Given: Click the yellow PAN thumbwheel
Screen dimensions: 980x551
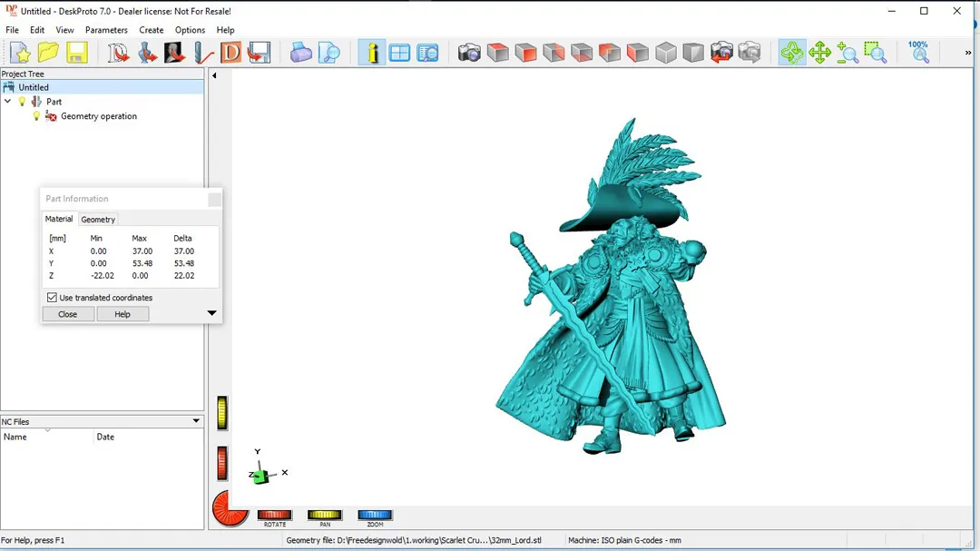Looking at the screenshot, I should coord(324,515).
